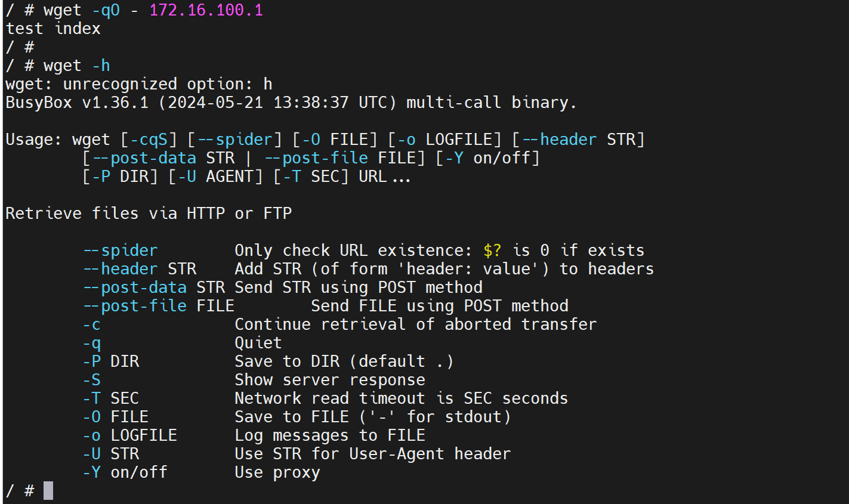This screenshot has height=504, width=849.
Task: Click "Use STR for User-Agent header" text
Action: click(x=372, y=454)
